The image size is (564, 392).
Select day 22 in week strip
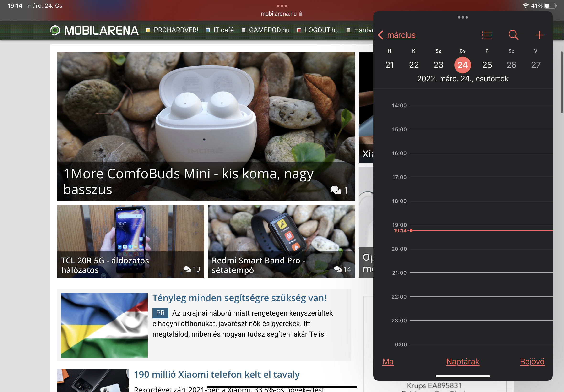(414, 65)
